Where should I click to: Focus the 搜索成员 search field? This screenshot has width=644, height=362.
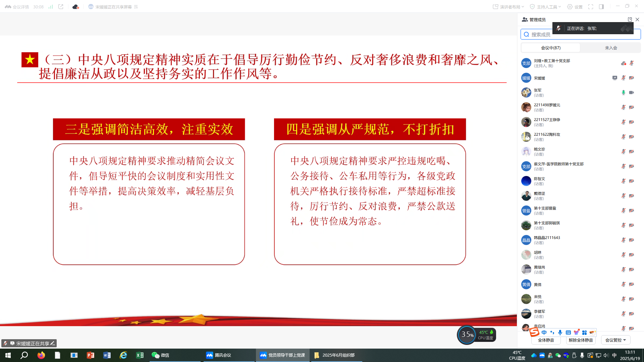coord(540,35)
